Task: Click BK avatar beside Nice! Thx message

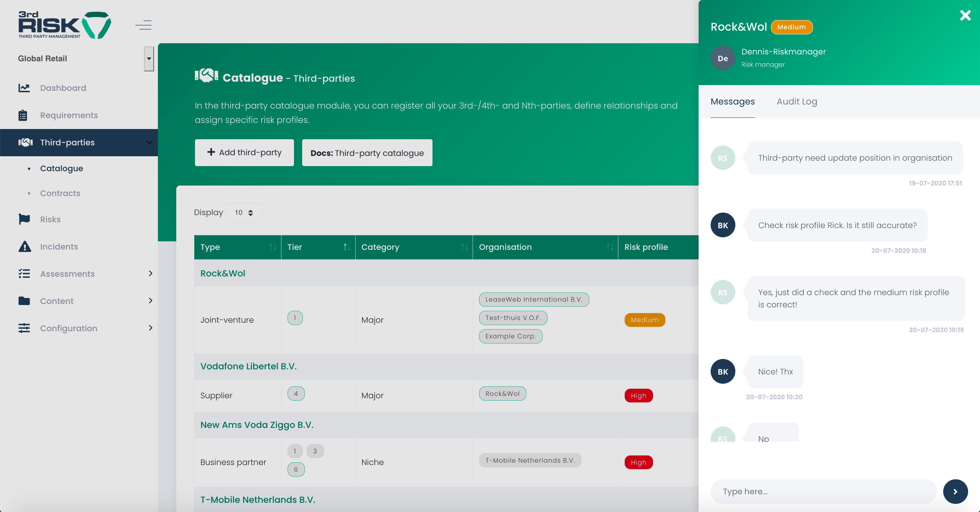Action: point(723,371)
